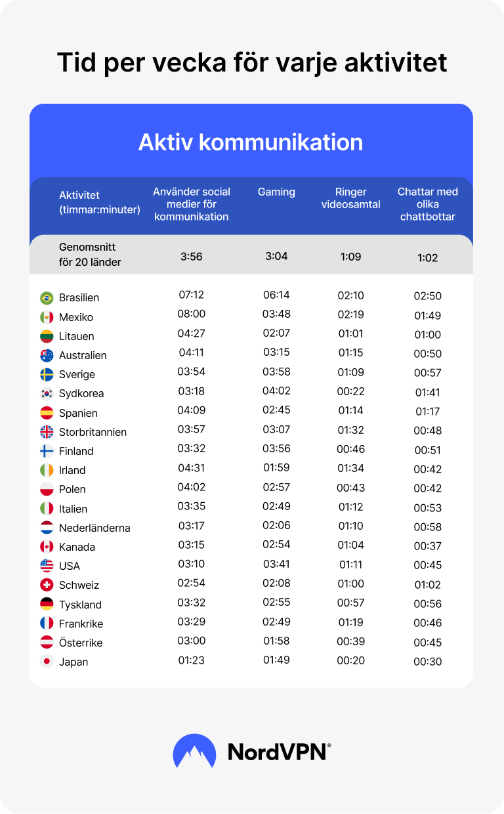The height and width of the screenshot is (814, 504).
Task: Select the Swedish flag beside Sverige
Action: (47, 374)
